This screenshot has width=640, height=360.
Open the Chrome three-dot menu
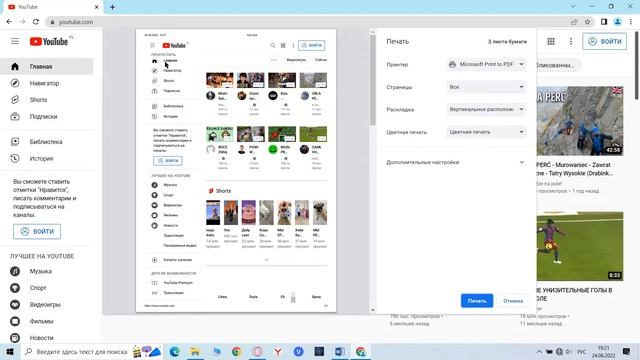click(x=631, y=22)
